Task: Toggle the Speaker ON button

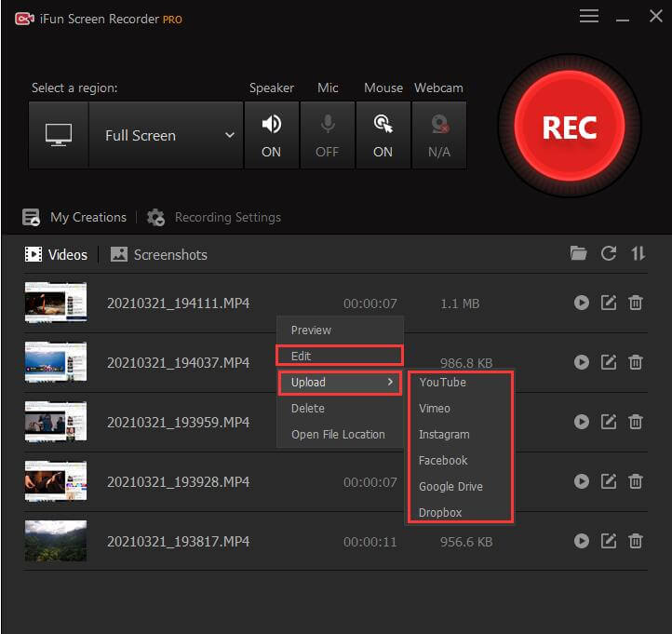Action: [x=271, y=135]
